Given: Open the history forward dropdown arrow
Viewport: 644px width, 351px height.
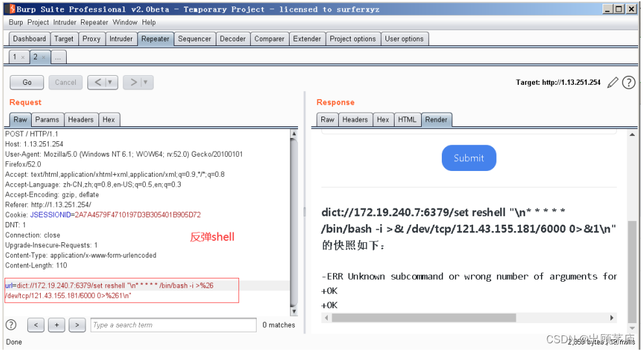Looking at the screenshot, I should (x=145, y=82).
